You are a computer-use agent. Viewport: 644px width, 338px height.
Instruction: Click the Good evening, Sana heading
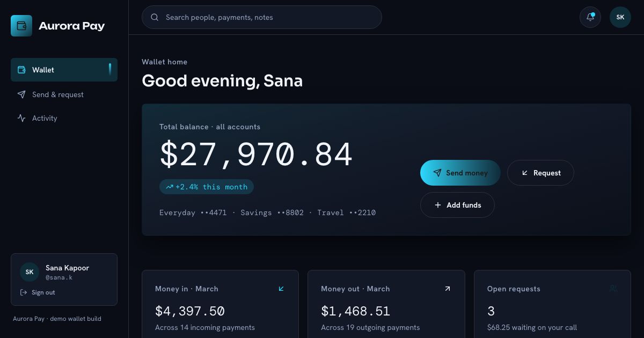[222, 80]
